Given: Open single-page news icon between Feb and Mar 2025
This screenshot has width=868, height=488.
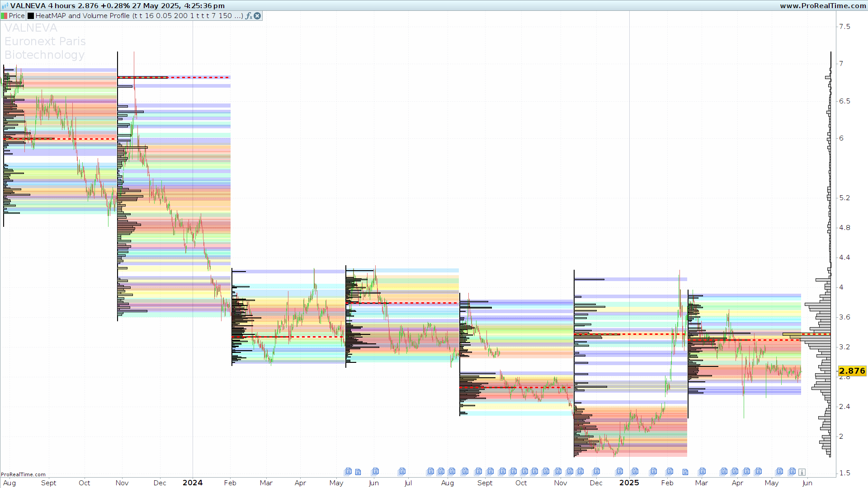Looking at the screenshot, I should click(x=685, y=472).
